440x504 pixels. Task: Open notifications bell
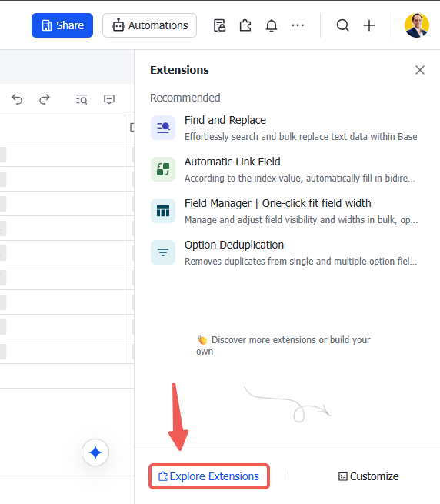[272, 25]
